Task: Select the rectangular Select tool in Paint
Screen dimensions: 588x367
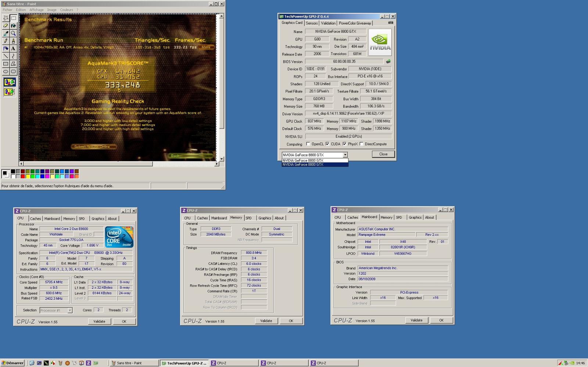Action: pos(14,18)
